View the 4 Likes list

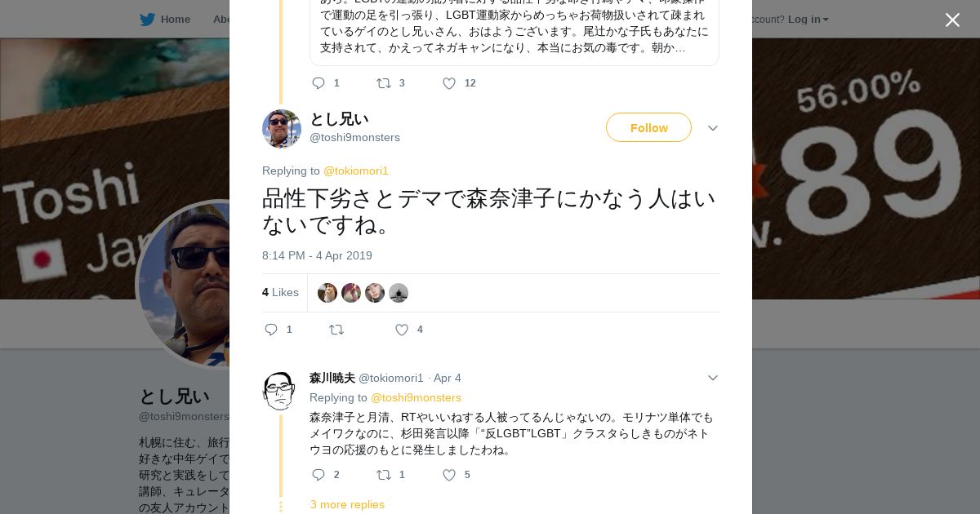point(280,293)
